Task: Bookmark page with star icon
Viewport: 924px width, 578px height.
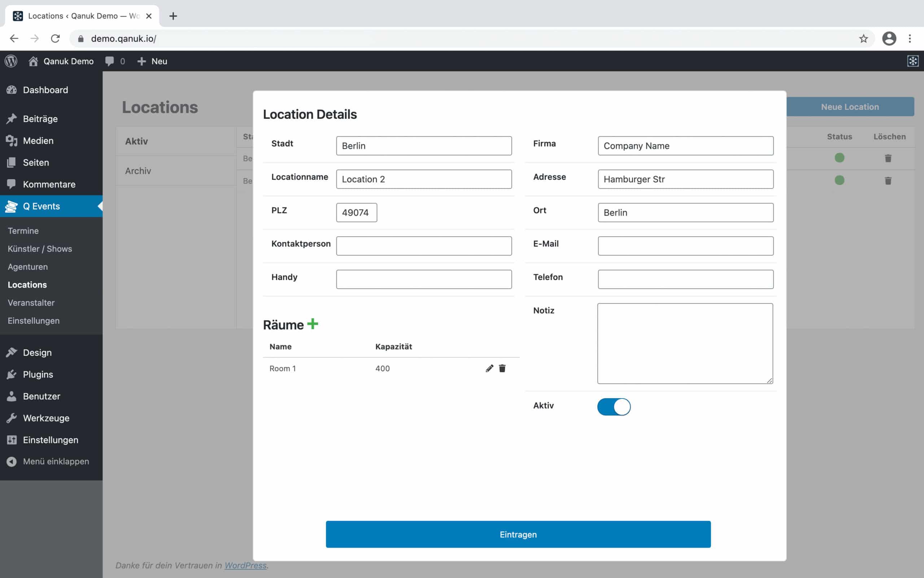Action: click(863, 39)
